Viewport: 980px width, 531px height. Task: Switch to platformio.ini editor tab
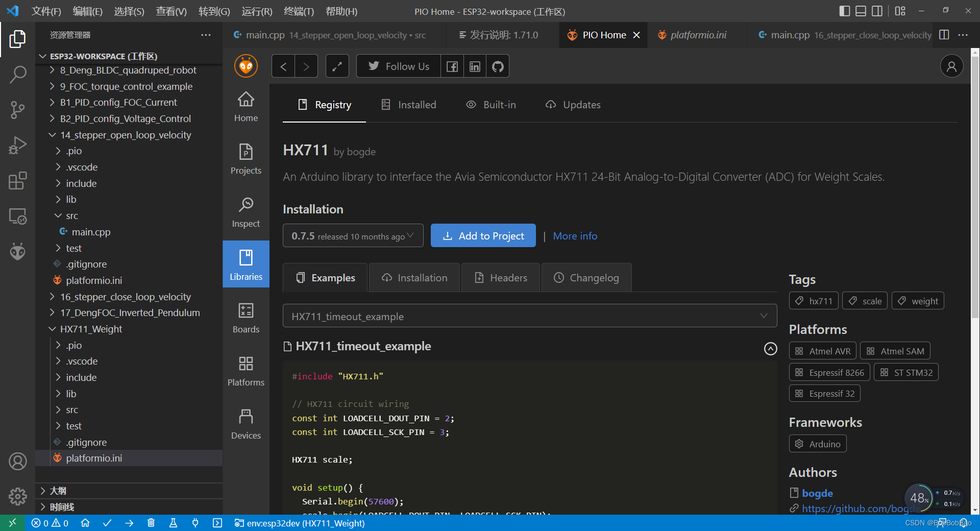[698, 35]
